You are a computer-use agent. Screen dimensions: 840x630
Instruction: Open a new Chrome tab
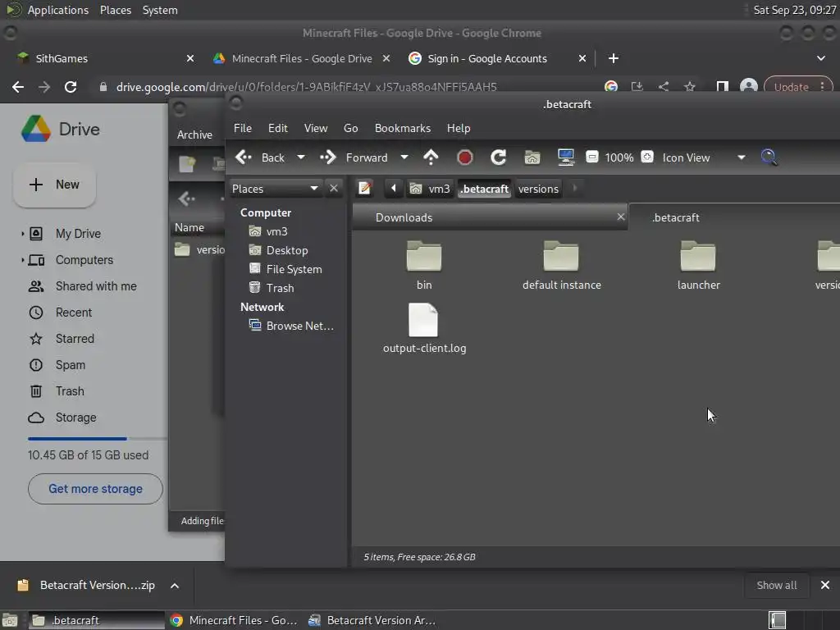[614, 58]
